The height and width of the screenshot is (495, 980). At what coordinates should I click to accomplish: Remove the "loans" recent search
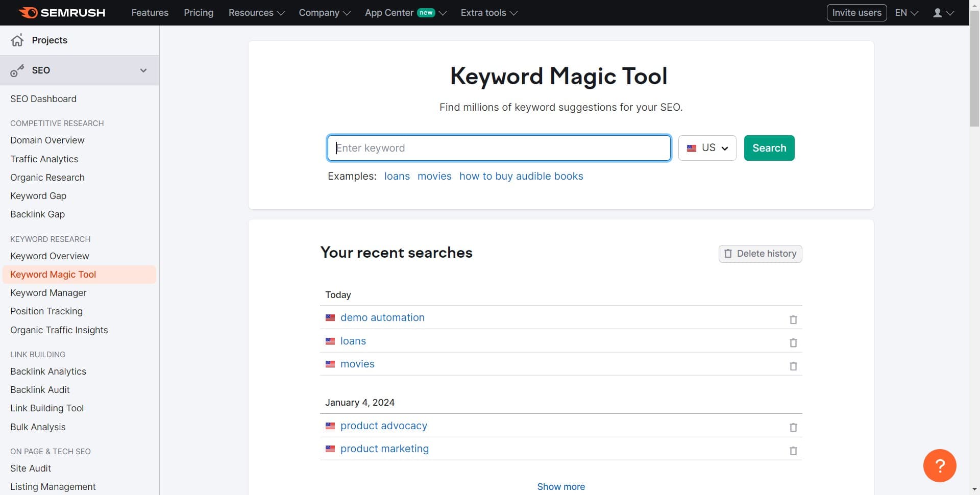[x=793, y=343]
